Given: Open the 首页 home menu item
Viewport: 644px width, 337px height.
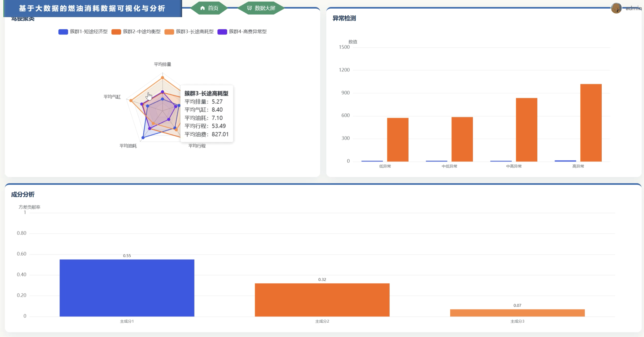Looking at the screenshot, I should pos(209,8).
